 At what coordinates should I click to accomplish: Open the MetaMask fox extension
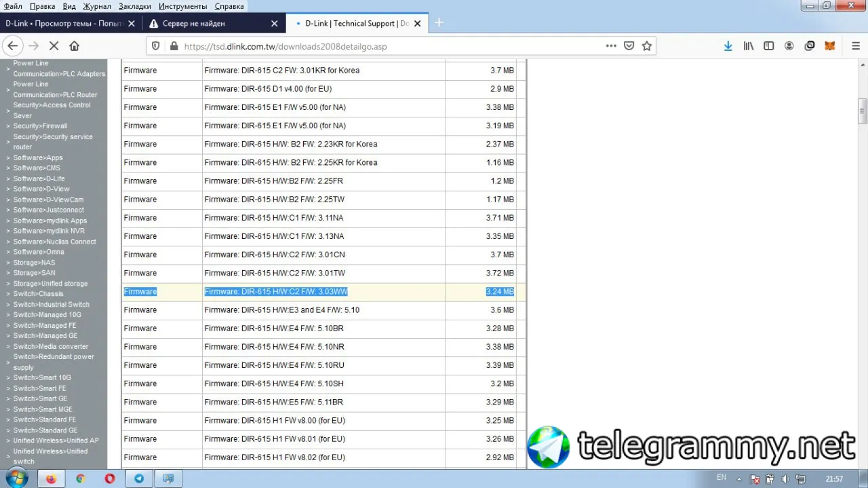(830, 46)
